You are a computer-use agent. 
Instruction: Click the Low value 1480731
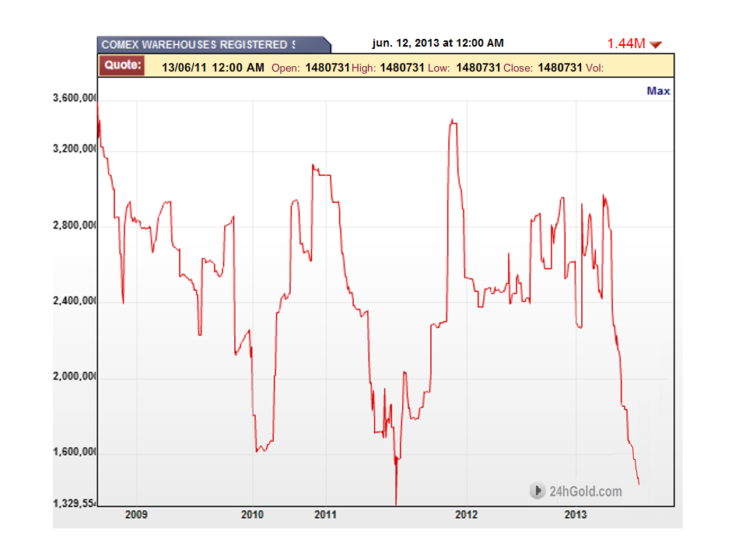click(x=478, y=68)
